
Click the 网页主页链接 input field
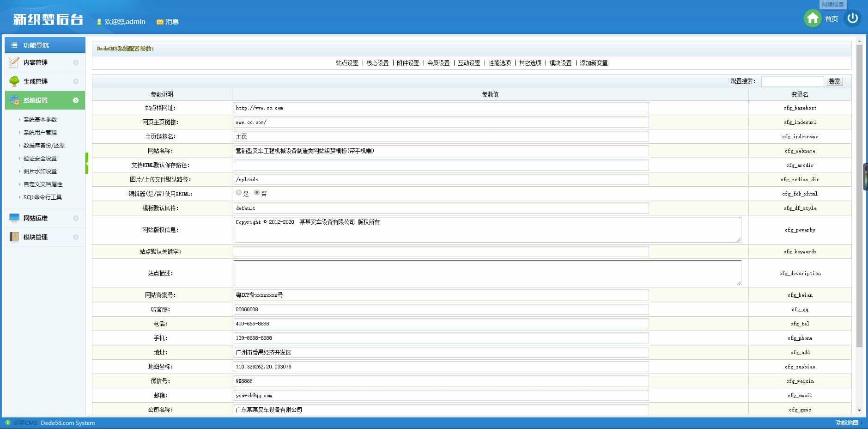click(x=441, y=122)
